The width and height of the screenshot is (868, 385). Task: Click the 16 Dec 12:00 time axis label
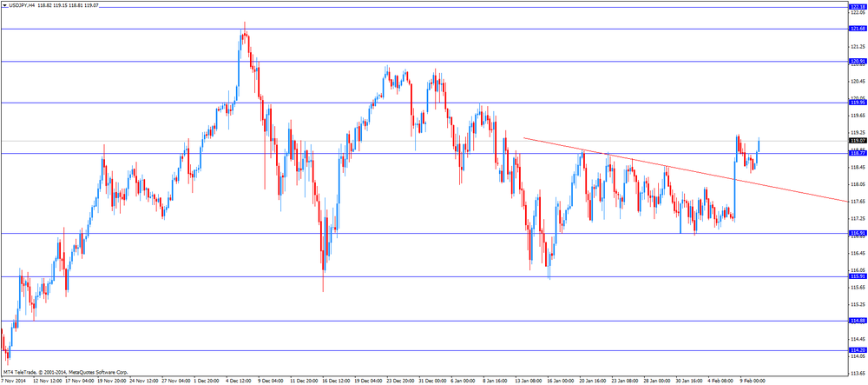coord(337,382)
